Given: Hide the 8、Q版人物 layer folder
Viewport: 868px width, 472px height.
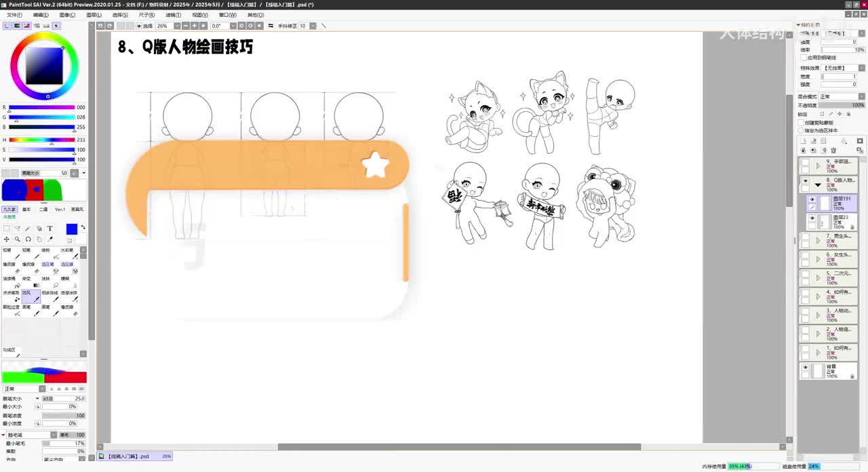Looking at the screenshot, I should [x=806, y=182].
